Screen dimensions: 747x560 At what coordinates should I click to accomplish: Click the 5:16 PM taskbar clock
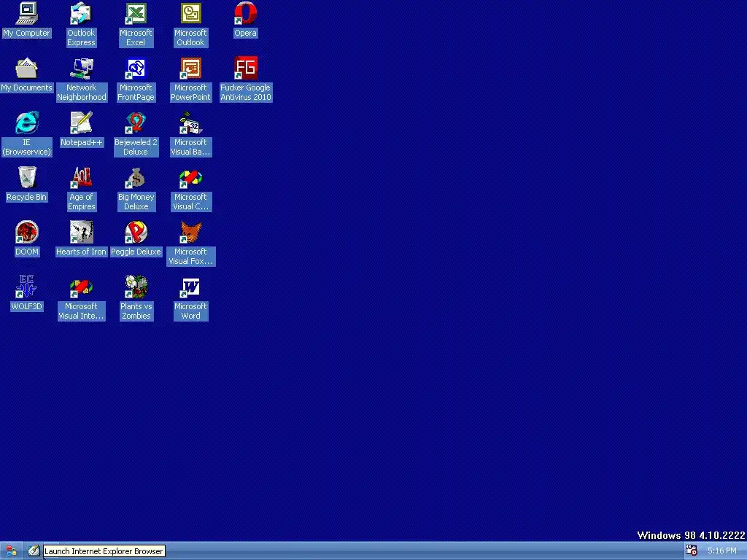(722, 551)
